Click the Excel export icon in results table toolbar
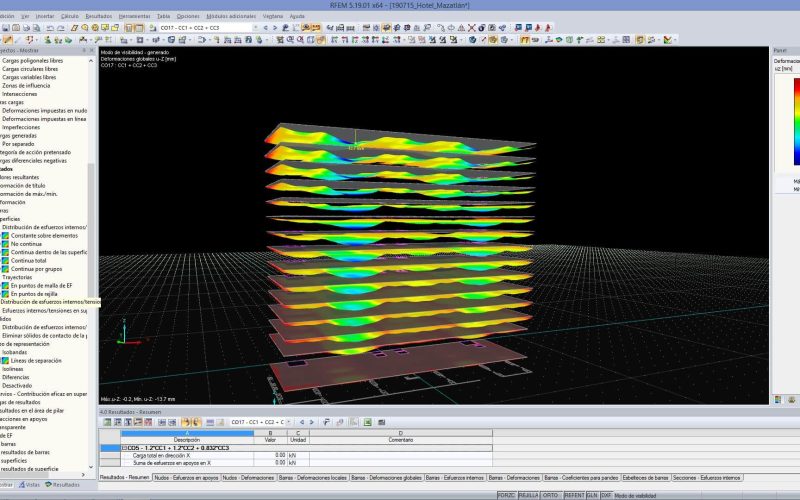 (x=367, y=422)
